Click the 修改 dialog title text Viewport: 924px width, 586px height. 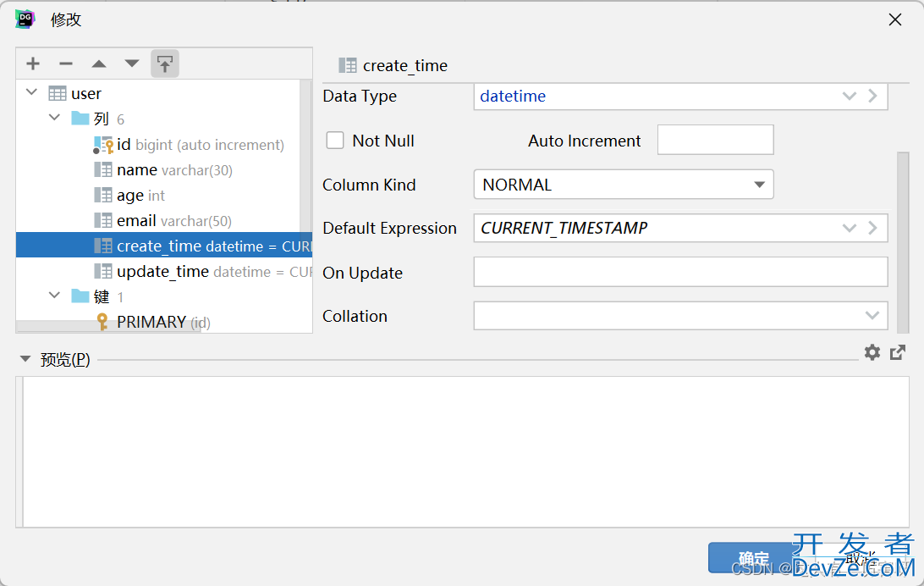pos(66,19)
